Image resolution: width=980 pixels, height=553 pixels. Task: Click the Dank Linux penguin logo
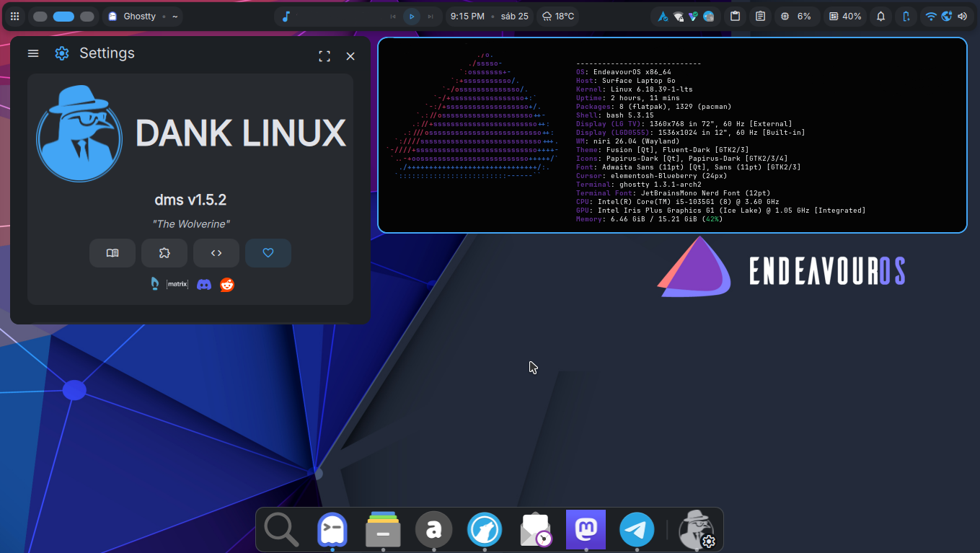(x=79, y=133)
